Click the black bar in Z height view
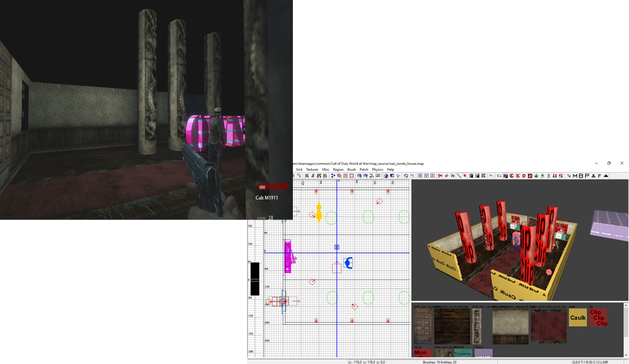629x364 pixels. click(255, 279)
